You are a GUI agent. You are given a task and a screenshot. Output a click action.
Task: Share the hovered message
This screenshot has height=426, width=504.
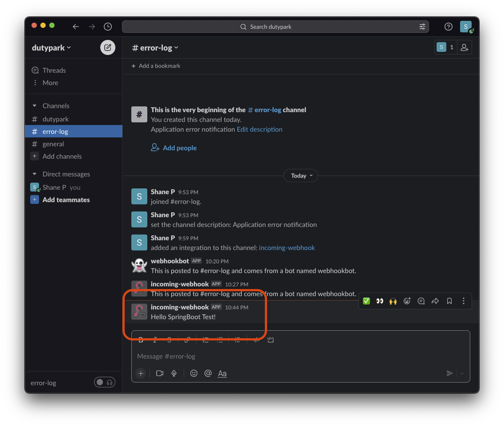[435, 301]
